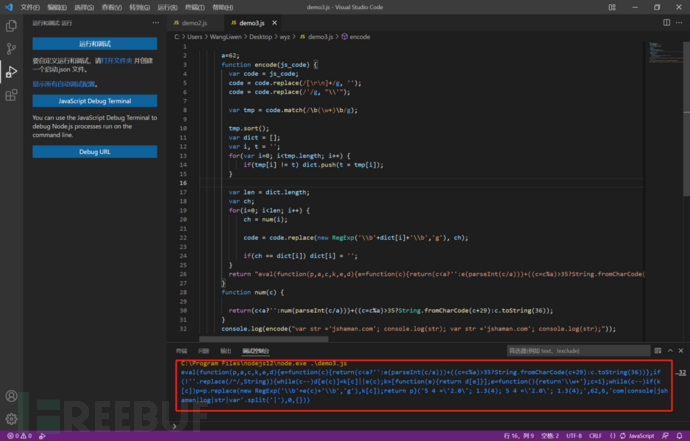Image resolution: width=690 pixels, height=441 pixels.
Task: Open the 文件(F) File menu
Action: coord(30,6)
